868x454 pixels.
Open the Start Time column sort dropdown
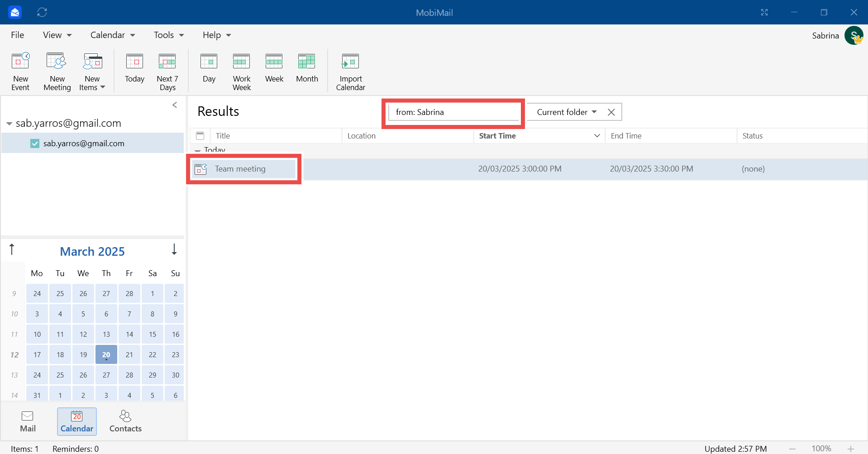tap(597, 136)
